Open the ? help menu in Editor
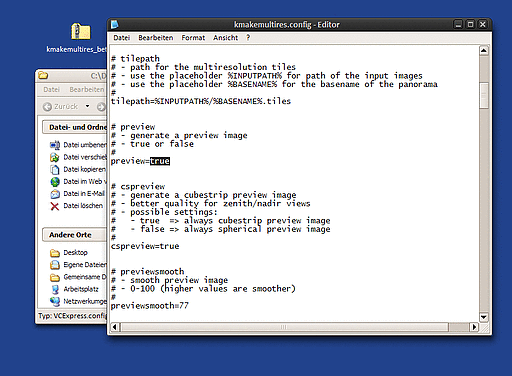 tap(248, 38)
